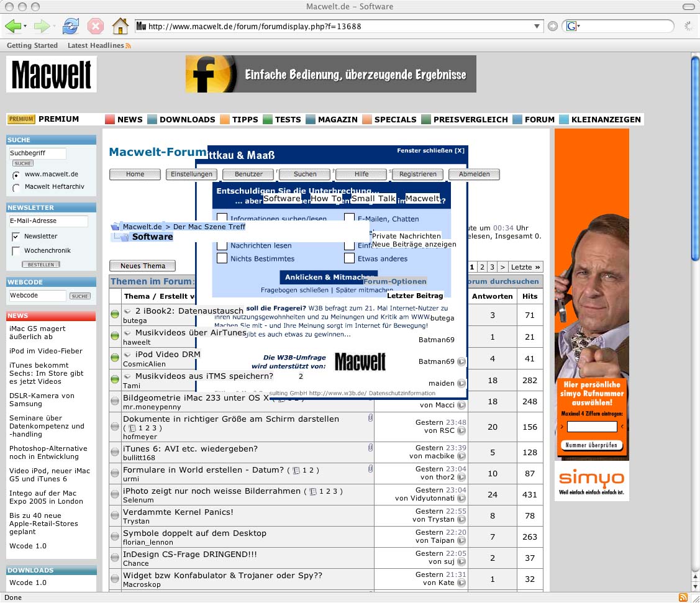Click the go-to-last-post arrow beside maiden
This screenshot has width=700, height=603.
pyautogui.click(x=461, y=383)
